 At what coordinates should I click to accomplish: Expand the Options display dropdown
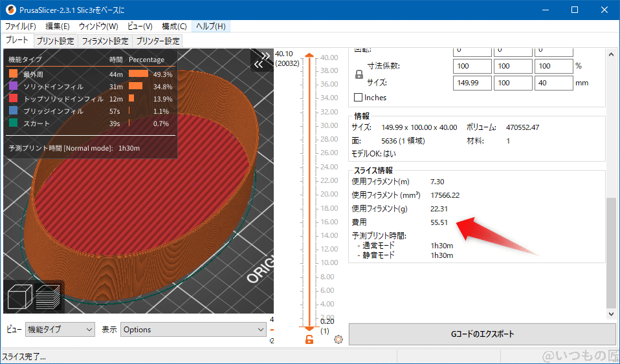click(193, 330)
